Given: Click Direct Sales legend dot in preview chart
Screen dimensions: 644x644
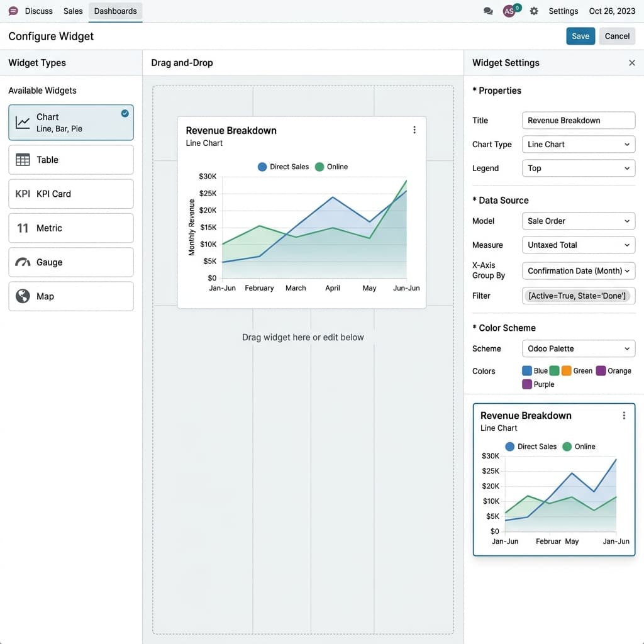Looking at the screenshot, I should click(x=509, y=447).
